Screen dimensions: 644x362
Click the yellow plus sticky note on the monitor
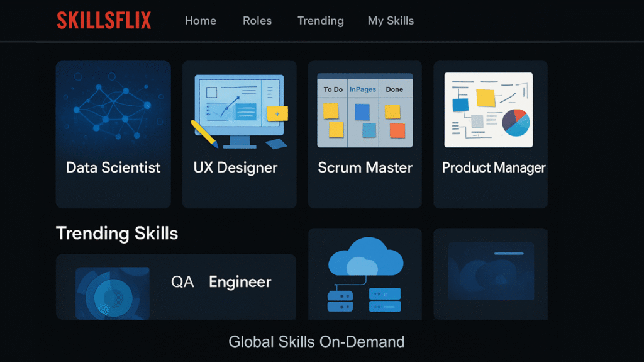(277, 113)
